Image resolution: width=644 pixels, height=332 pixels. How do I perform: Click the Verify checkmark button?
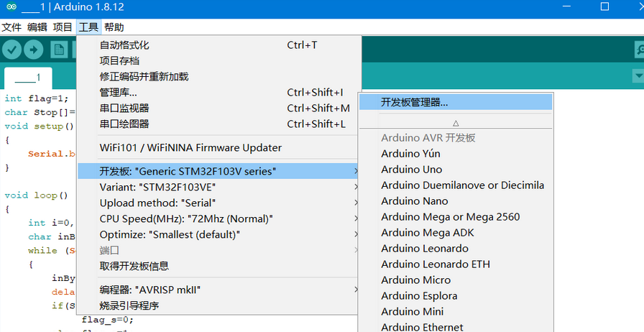[12, 50]
